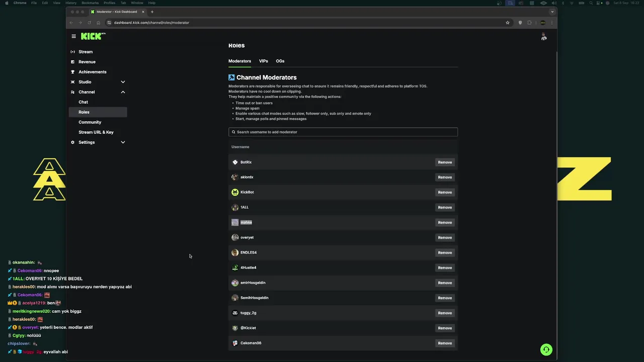Open the File menu in menu bar

click(34, 3)
